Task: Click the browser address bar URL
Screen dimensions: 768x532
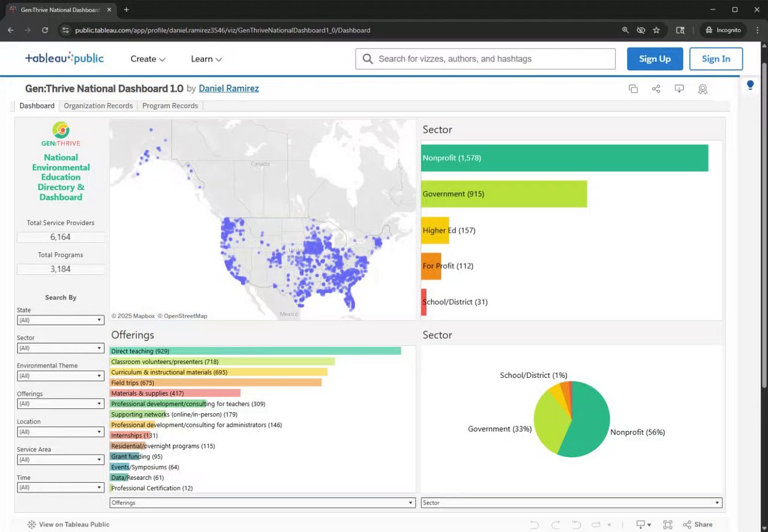Action: pyautogui.click(x=223, y=30)
